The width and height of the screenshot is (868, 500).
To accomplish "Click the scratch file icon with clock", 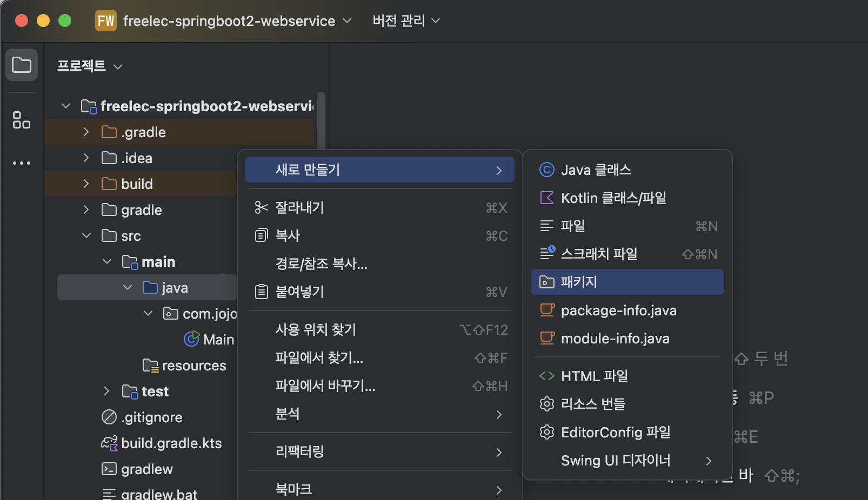I will point(547,253).
